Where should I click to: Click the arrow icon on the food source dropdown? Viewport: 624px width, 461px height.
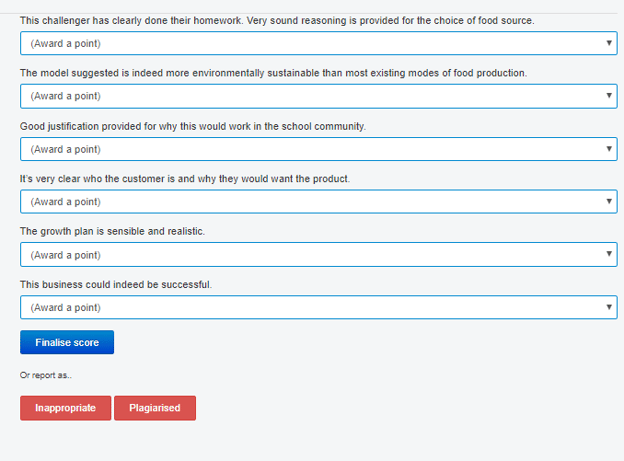click(609, 43)
